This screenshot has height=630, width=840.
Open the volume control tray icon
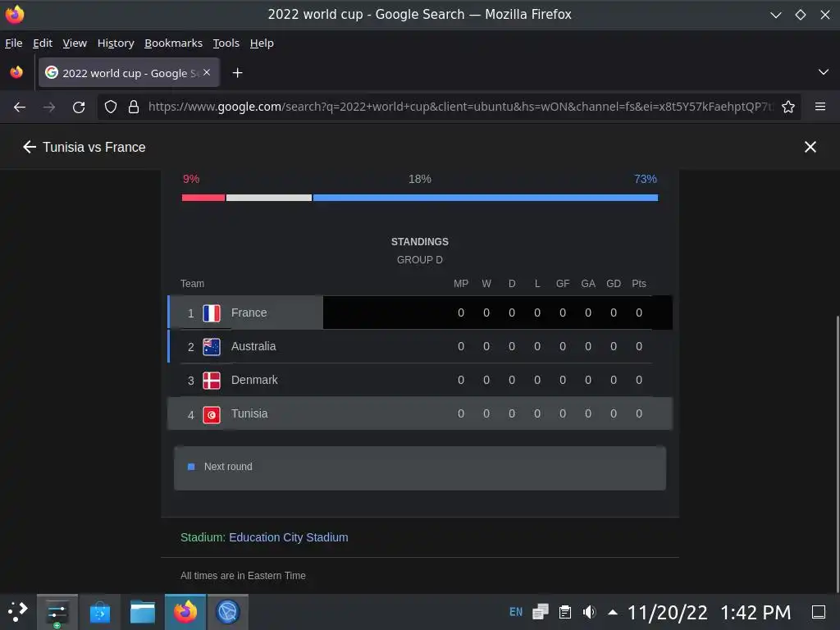[589, 612]
